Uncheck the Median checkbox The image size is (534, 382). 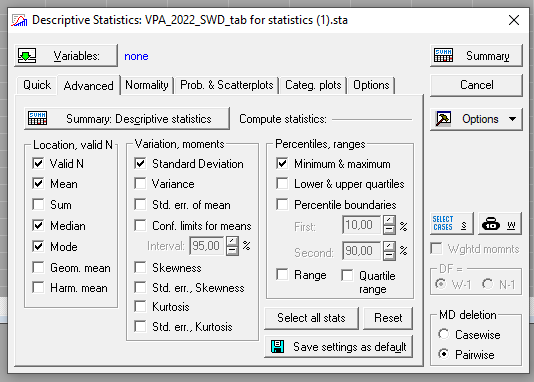click(38, 225)
